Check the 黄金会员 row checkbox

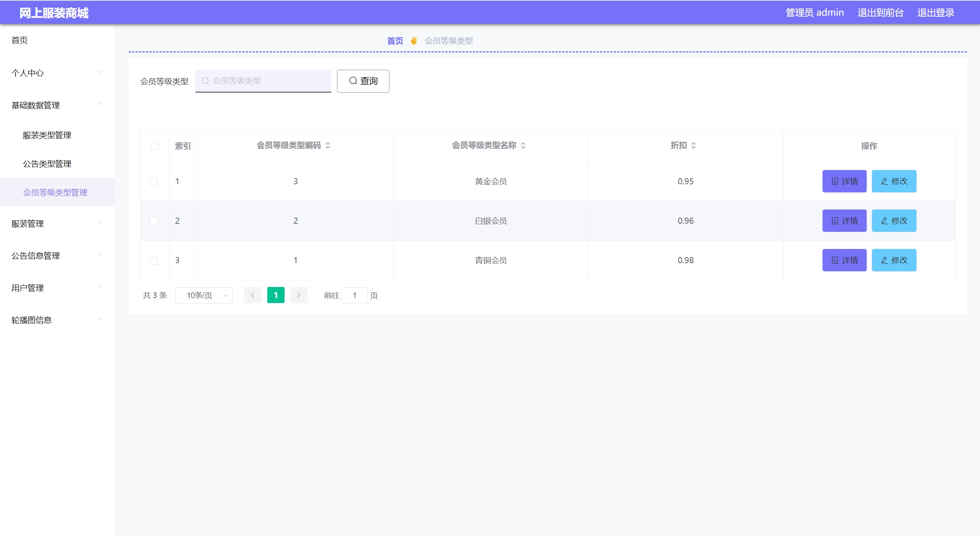[x=154, y=182]
